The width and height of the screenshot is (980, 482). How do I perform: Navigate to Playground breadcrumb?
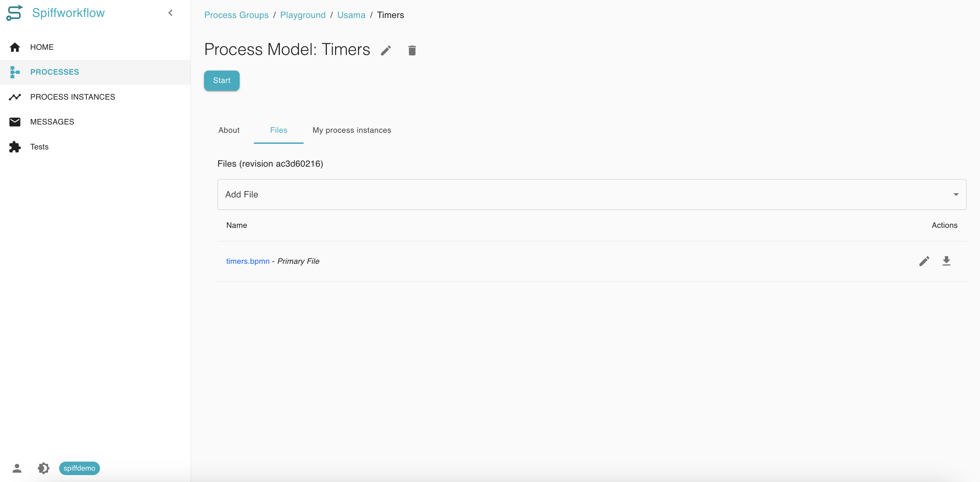(303, 15)
